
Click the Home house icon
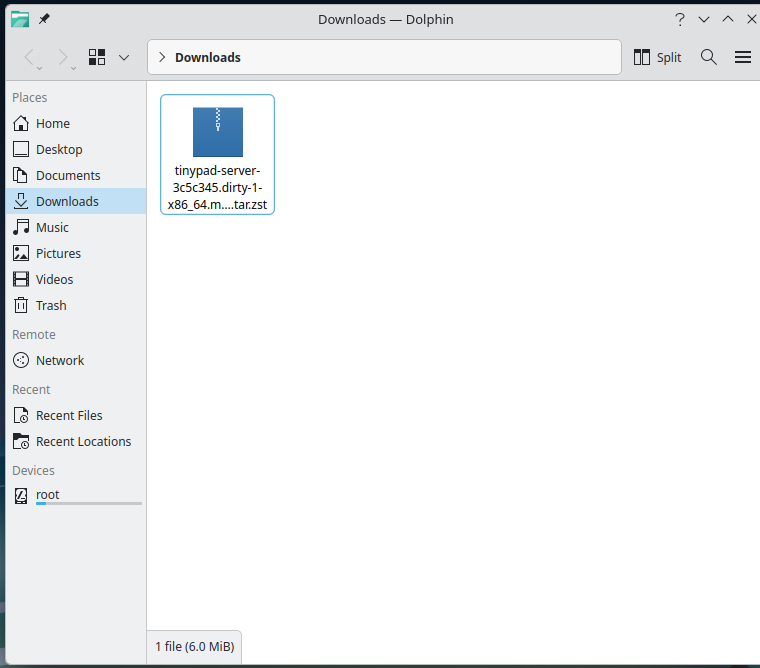[x=21, y=123]
